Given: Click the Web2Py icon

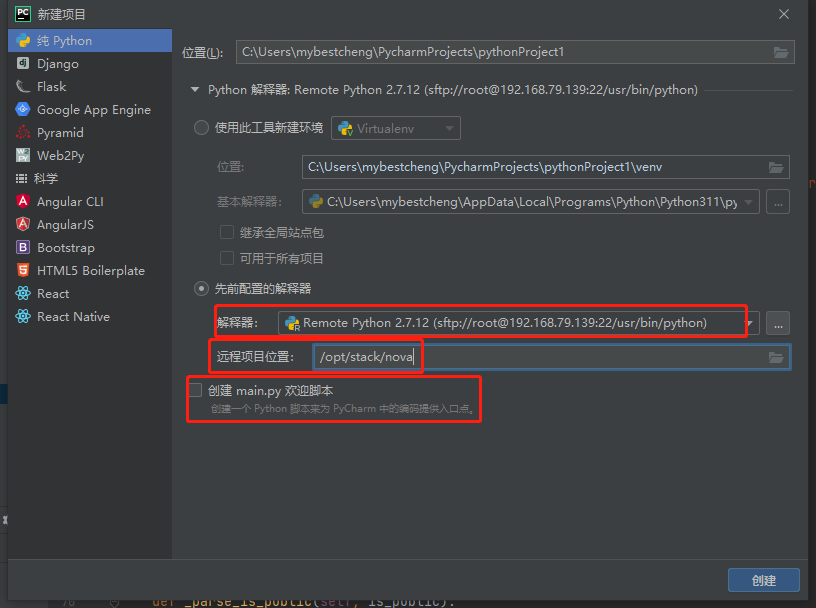Looking at the screenshot, I should (x=23, y=155).
